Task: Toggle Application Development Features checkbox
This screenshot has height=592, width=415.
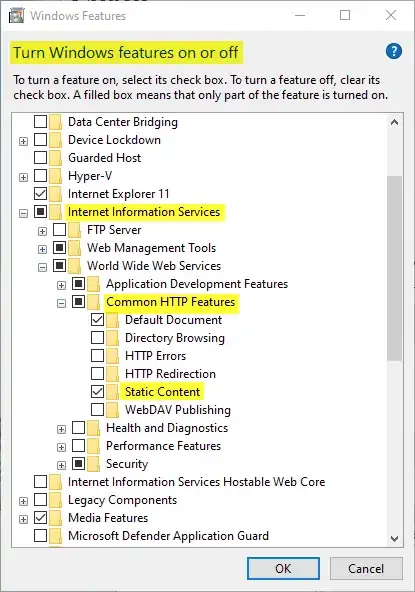Action: (78, 284)
